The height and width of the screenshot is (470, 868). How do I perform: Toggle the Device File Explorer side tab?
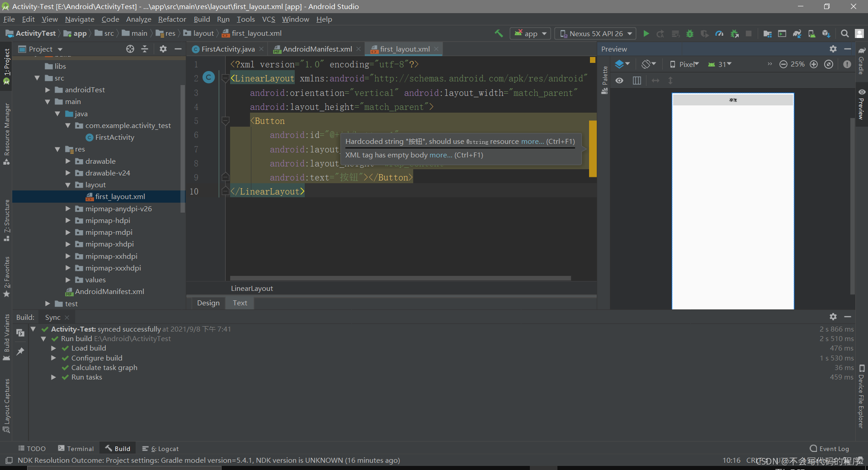point(861,396)
